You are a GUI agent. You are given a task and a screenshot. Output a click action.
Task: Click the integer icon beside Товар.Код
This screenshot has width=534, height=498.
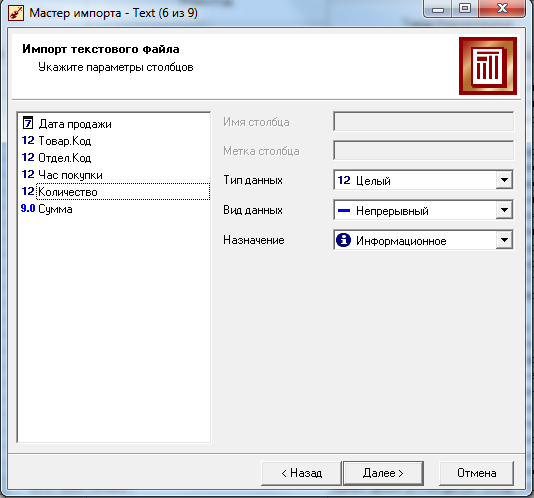click(28, 140)
